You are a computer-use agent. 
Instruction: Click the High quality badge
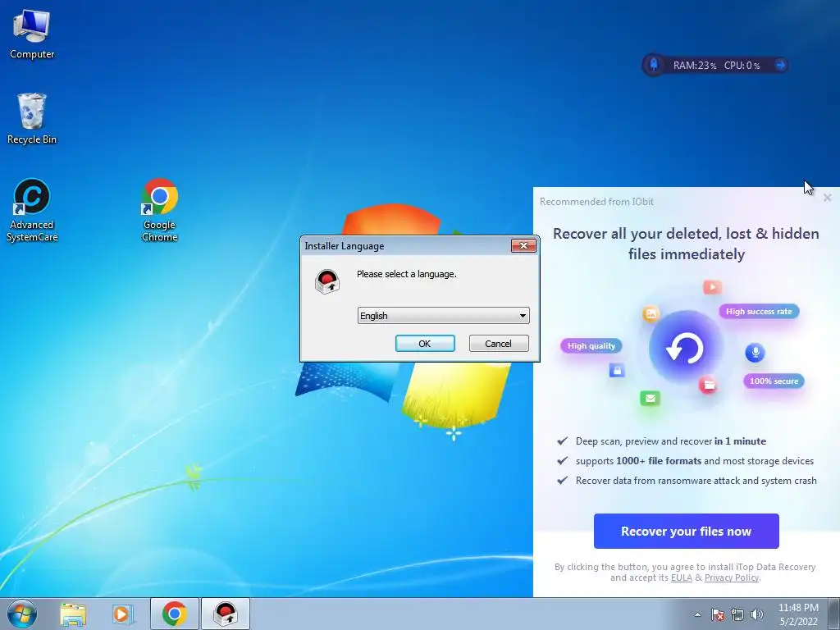pos(591,345)
